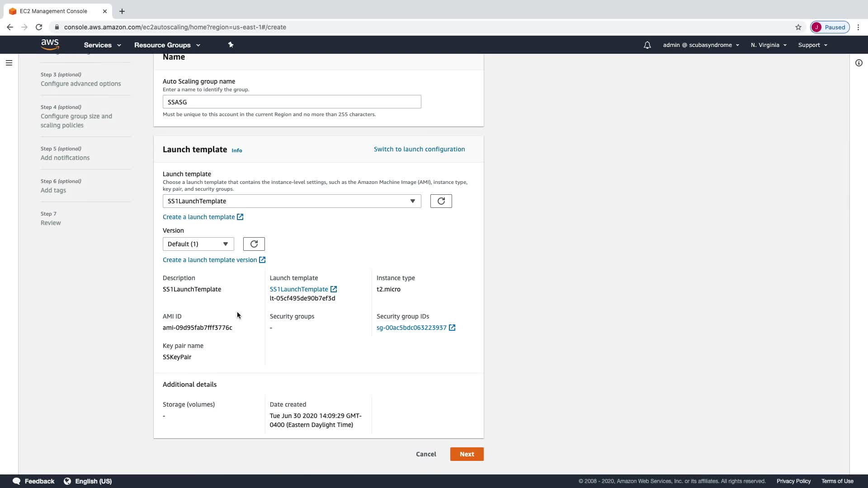Open the notifications bell icon

[x=647, y=45]
